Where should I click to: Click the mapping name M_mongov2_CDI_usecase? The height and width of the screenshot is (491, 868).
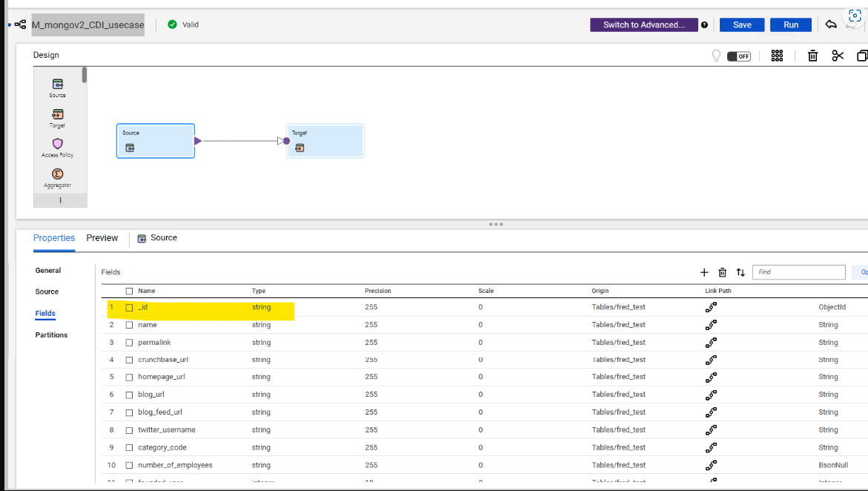tap(88, 25)
